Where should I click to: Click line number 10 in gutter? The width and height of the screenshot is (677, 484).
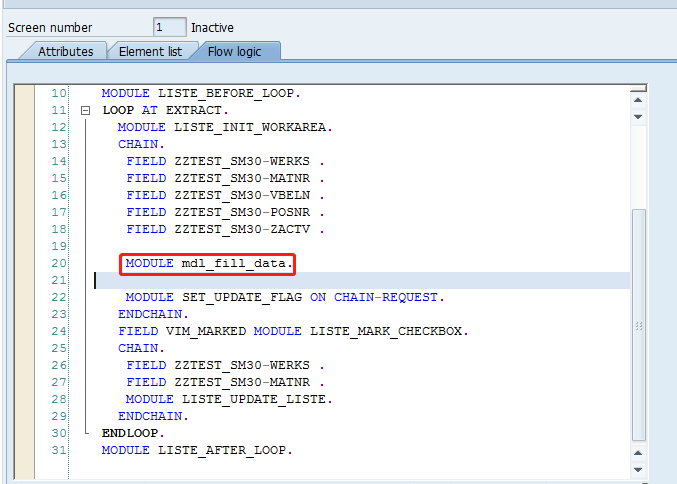tap(59, 93)
